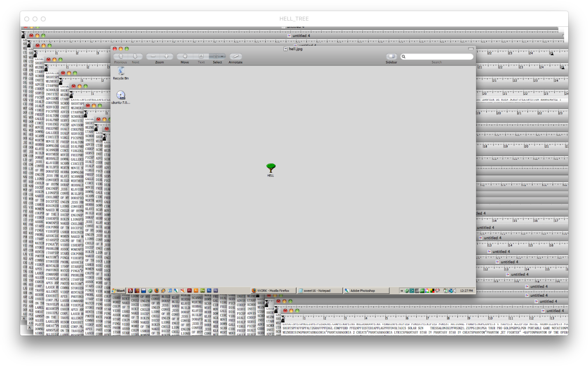
Task: Expand hidden system tray icons chevron
Action: pyautogui.click(x=402, y=291)
